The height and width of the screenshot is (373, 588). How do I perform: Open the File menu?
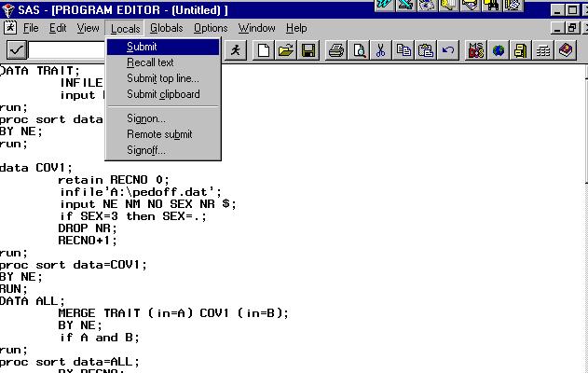point(31,28)
